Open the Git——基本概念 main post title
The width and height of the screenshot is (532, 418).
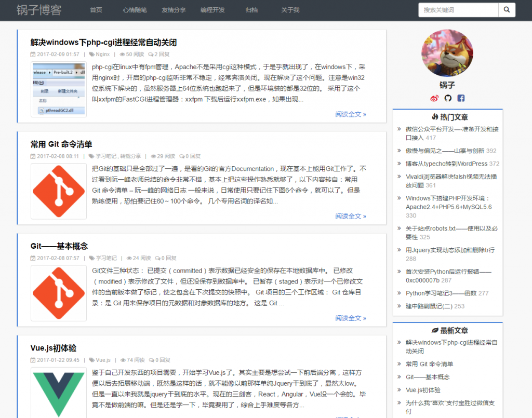pyautogui.click(x=59, y=246)
